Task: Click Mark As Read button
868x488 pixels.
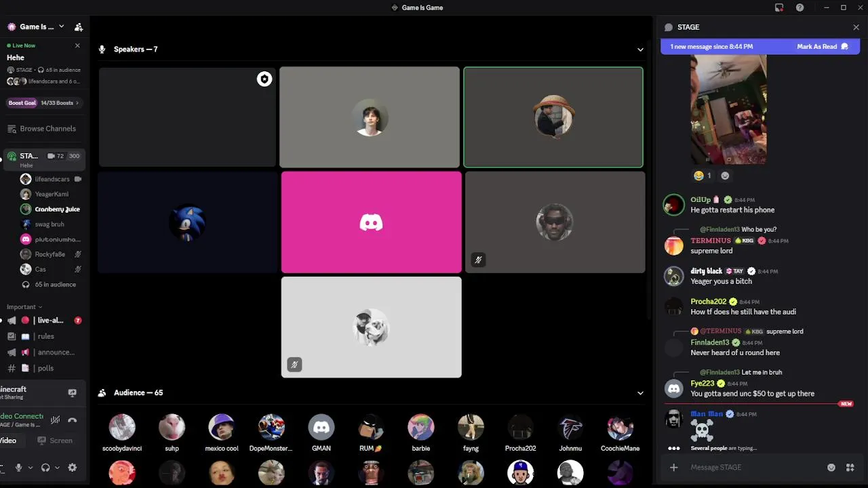Action: coord(823,47)
